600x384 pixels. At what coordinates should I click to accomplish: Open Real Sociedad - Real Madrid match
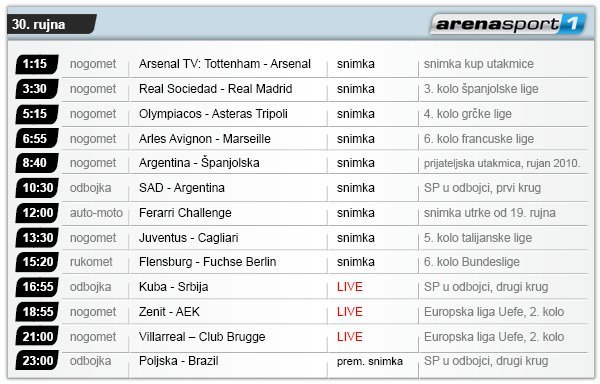tap(215, 89)
